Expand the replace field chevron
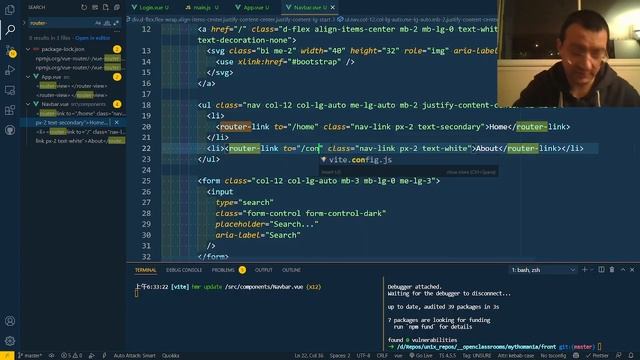This screenshot has width=640, height=360. 24,23
